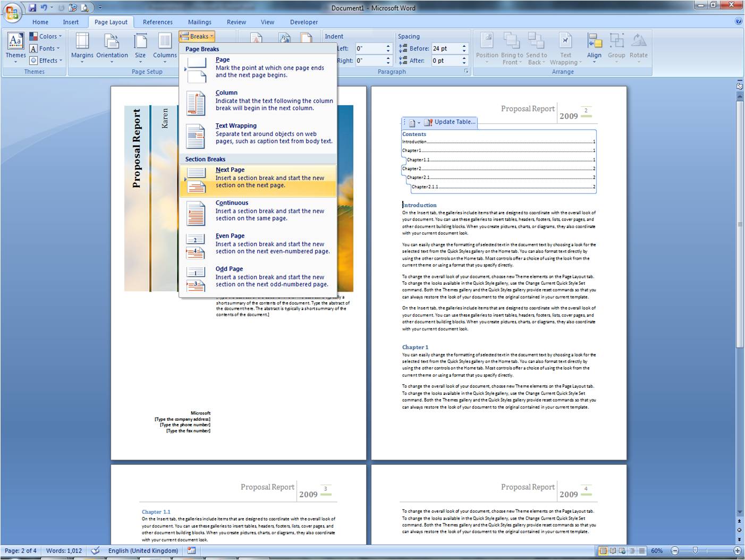745x560 pixels.
Task: Switch to Full Screen Reading view
Action: pos(613,551)
